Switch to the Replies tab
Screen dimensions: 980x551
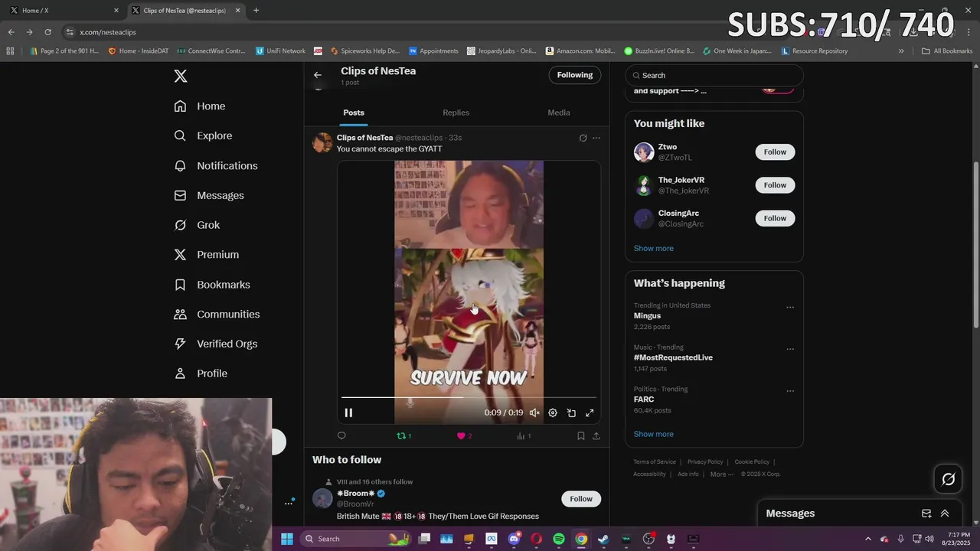click(x=456, y=112)
